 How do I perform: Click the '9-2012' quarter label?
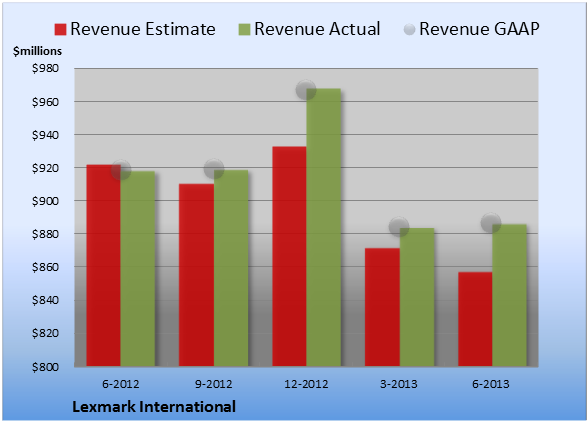click(213, 384)
